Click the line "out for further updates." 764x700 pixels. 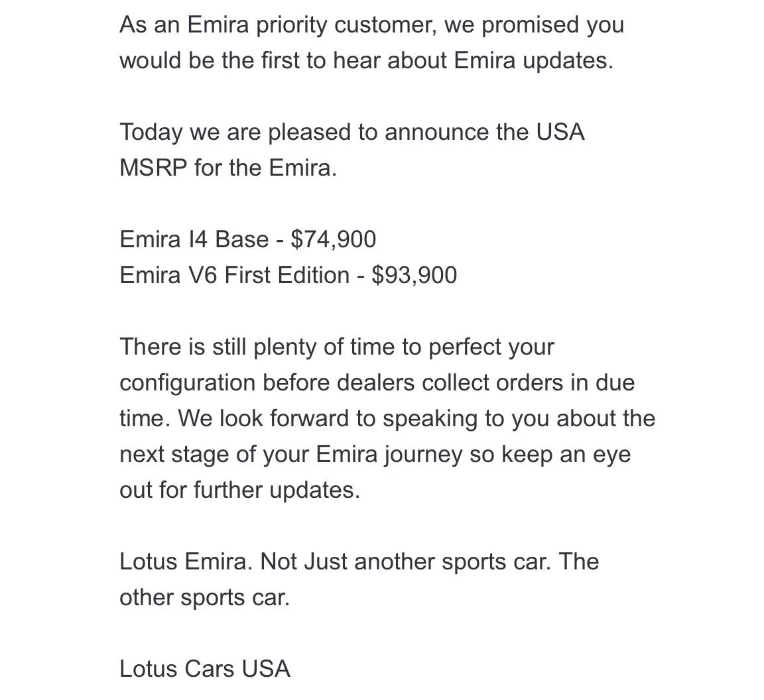pos(239,490)
